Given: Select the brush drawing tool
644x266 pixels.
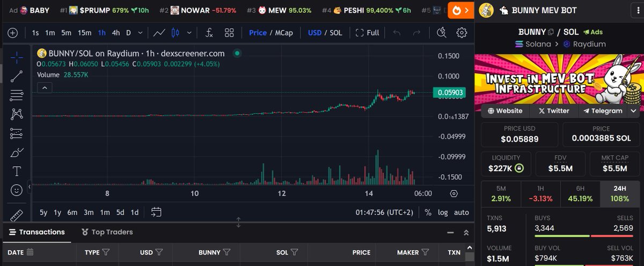Looking at the screenshot, I should click(17, 153).
